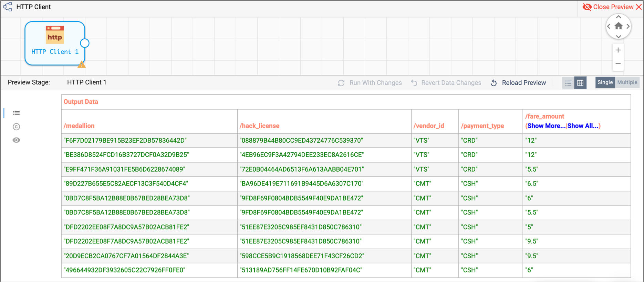This screenshot has width=644, height=282.
Task: Click the HTTP Client stage output connector circle
Action: [x=85, y=43]
